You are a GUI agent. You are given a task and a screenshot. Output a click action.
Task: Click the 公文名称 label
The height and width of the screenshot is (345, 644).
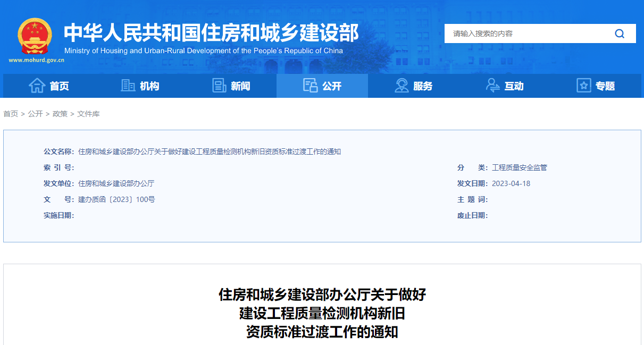[x=58, y=152]
